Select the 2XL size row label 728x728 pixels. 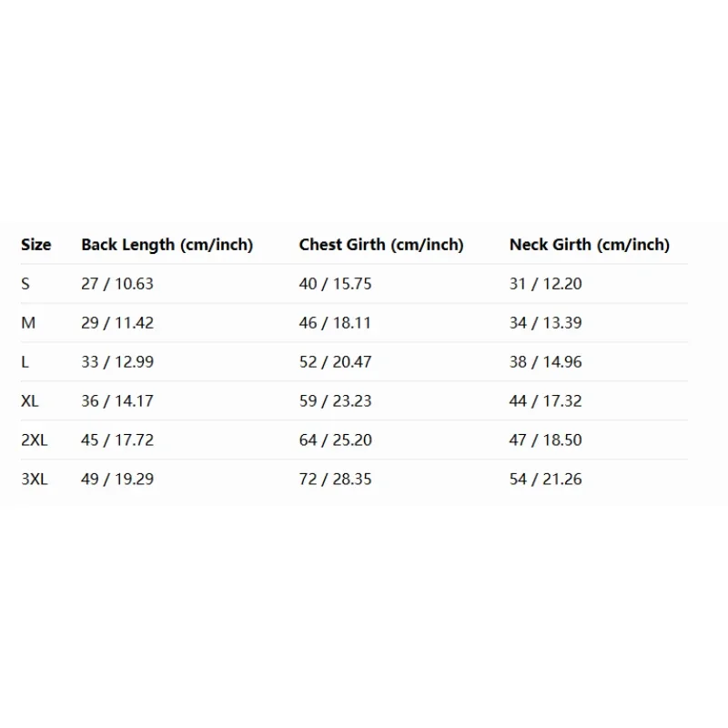tap(35, 440)
